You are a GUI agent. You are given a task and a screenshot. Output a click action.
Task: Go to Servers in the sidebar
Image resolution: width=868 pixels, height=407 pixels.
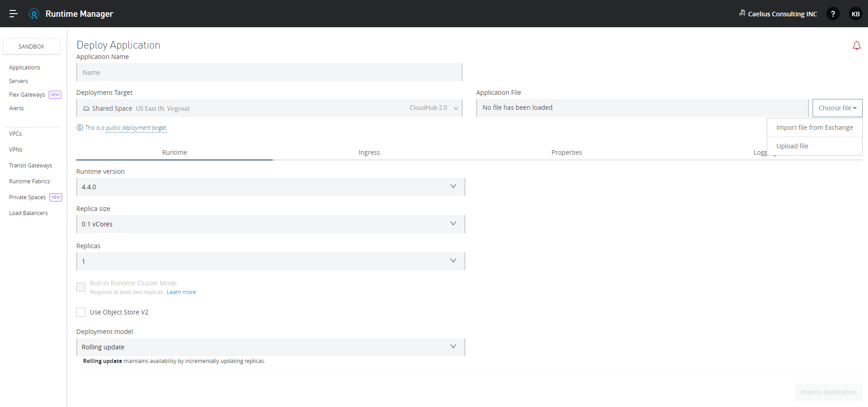click(x=19, y=81)
